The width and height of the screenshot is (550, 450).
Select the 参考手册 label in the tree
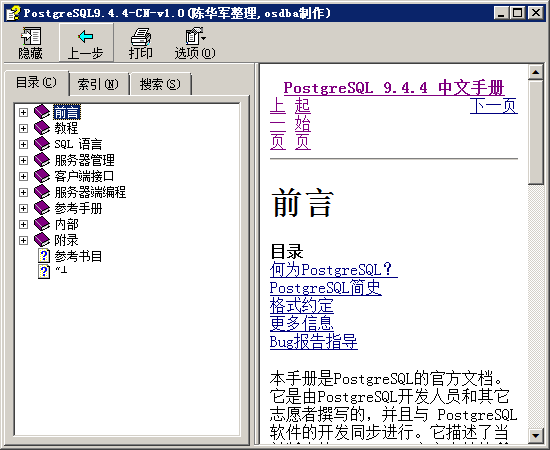click(78, 208)
